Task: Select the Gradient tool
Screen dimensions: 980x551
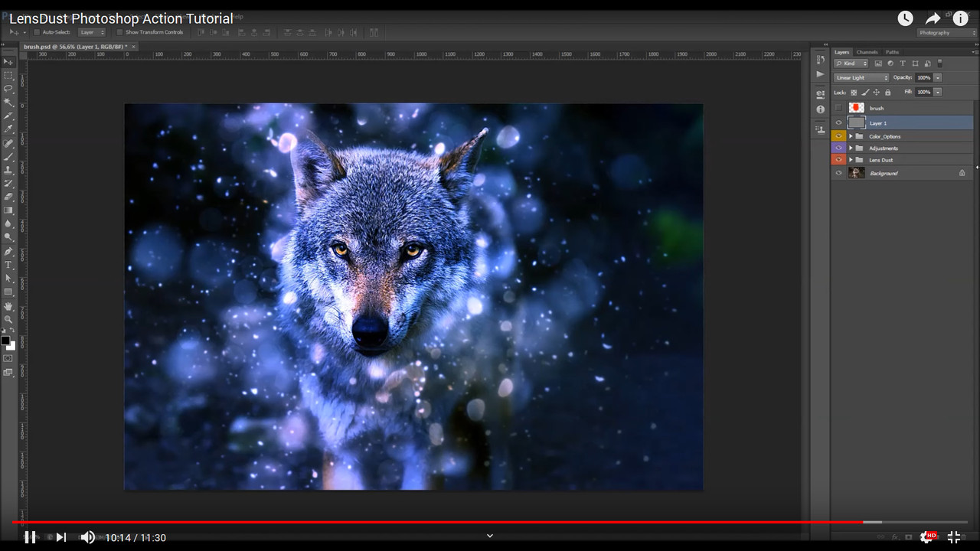Action: (8, 210)
